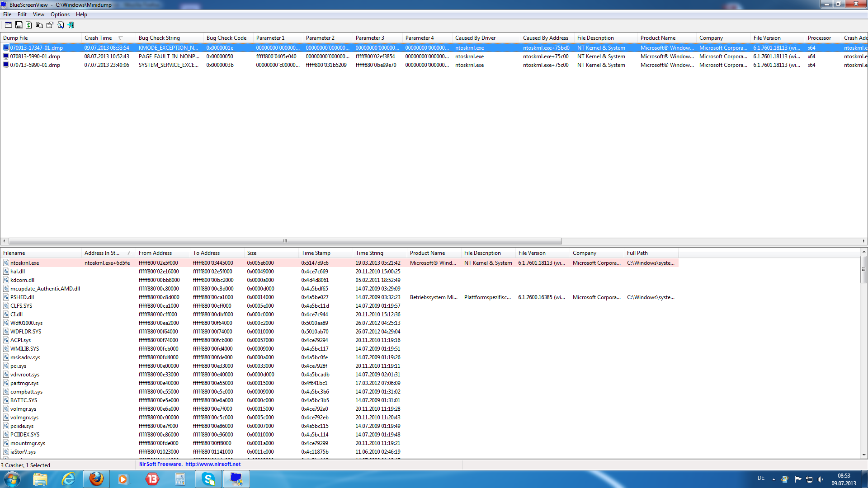
Task: Open the Help menu
Action: (81, 14)
